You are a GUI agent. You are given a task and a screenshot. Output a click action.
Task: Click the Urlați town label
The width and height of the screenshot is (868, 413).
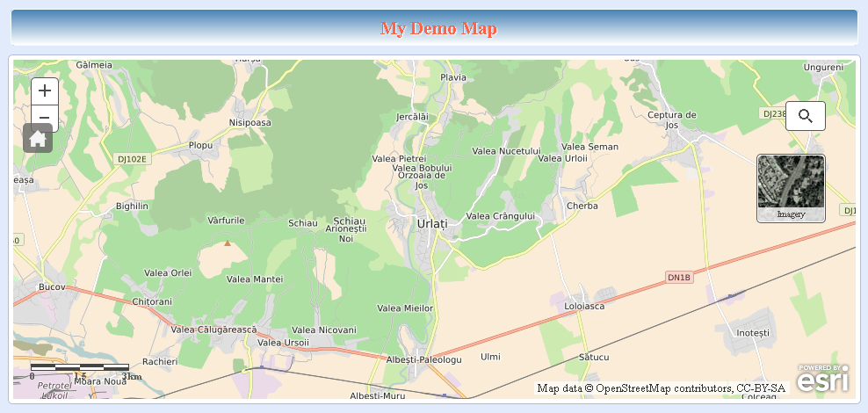click(431, 224)
